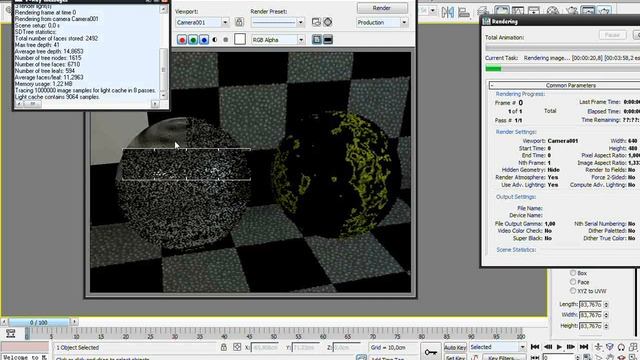Click the Height value field
This screenshot has width=640, height=360.
click(x=591, y=326)
